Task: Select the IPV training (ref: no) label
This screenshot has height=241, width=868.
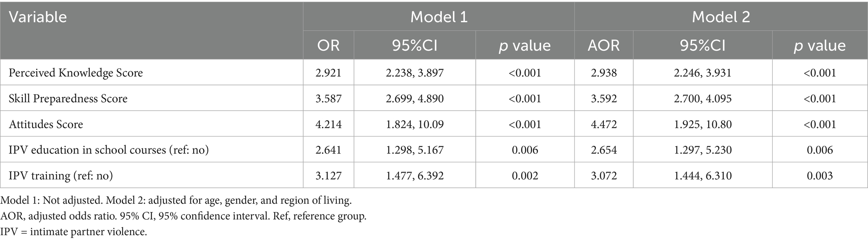Action: [x=61, y=175]
